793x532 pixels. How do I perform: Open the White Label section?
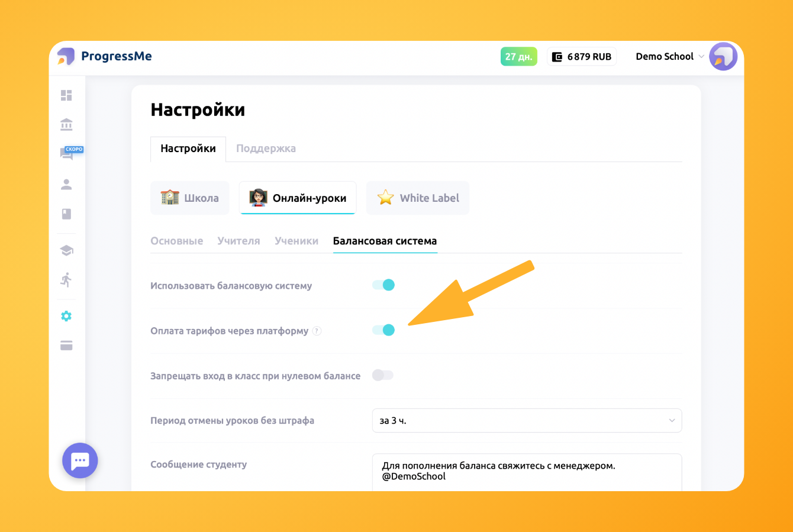tap(418, 198)
